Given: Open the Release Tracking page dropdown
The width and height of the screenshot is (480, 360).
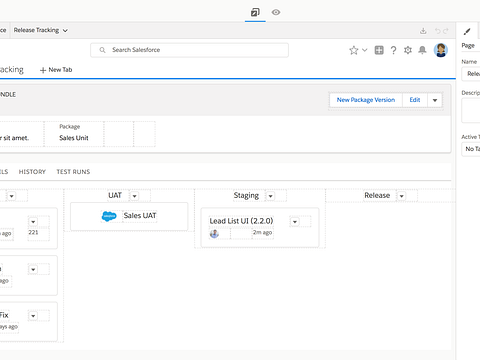Looking at the screenshot, I should pyautogui.click(x=41, y=30).
